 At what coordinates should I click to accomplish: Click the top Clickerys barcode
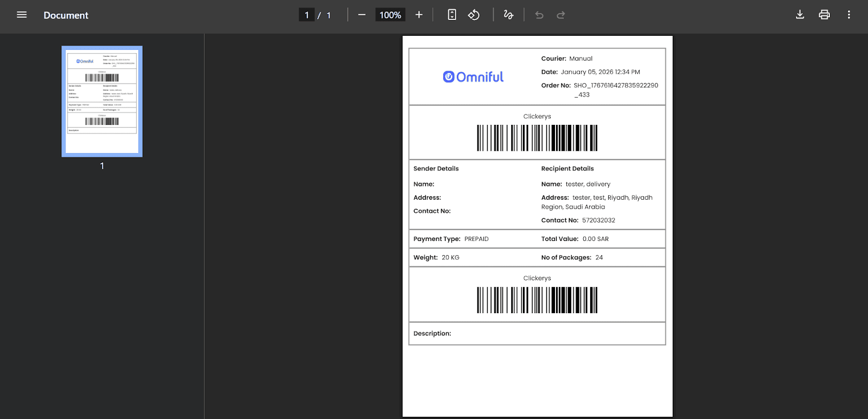pyautogui.click(x=537, y=138)
